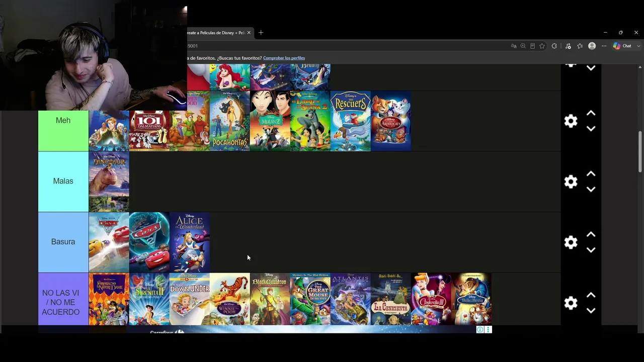The width and height of the screenshot is (644, 362).
Task: Select the Mulan 2 poster
Action: tap(270, 121)
